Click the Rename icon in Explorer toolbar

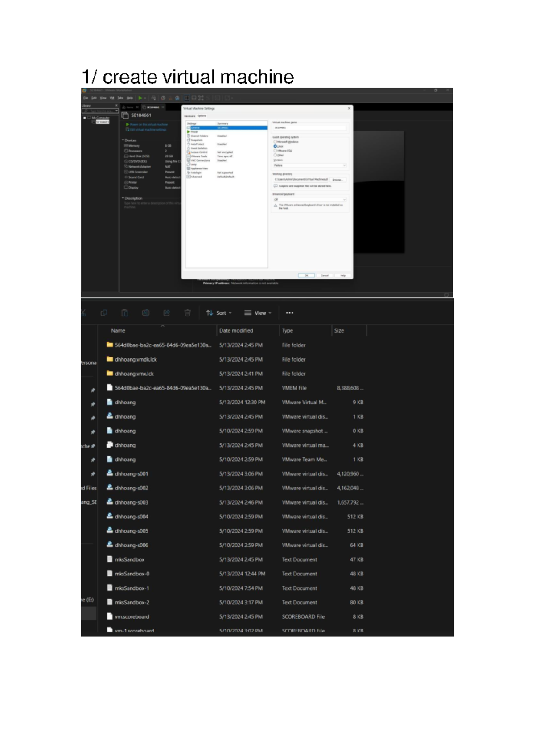pos(146,313)
